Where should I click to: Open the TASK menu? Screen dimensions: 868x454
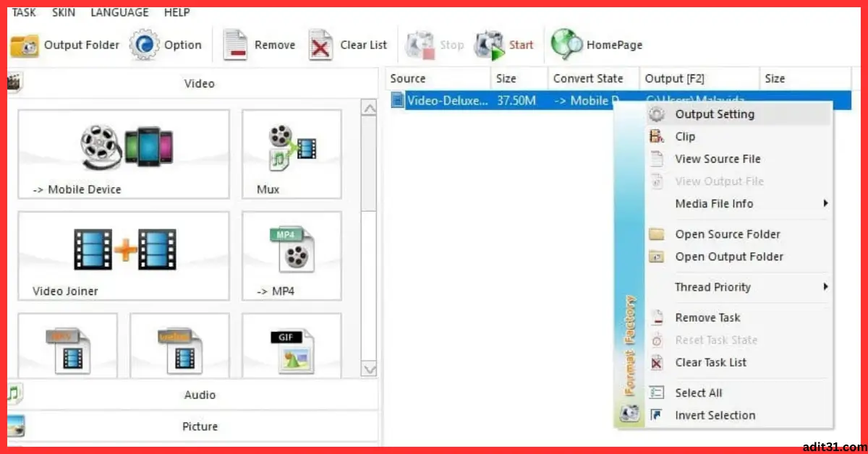pyautogui.click(x=24, y=12)
